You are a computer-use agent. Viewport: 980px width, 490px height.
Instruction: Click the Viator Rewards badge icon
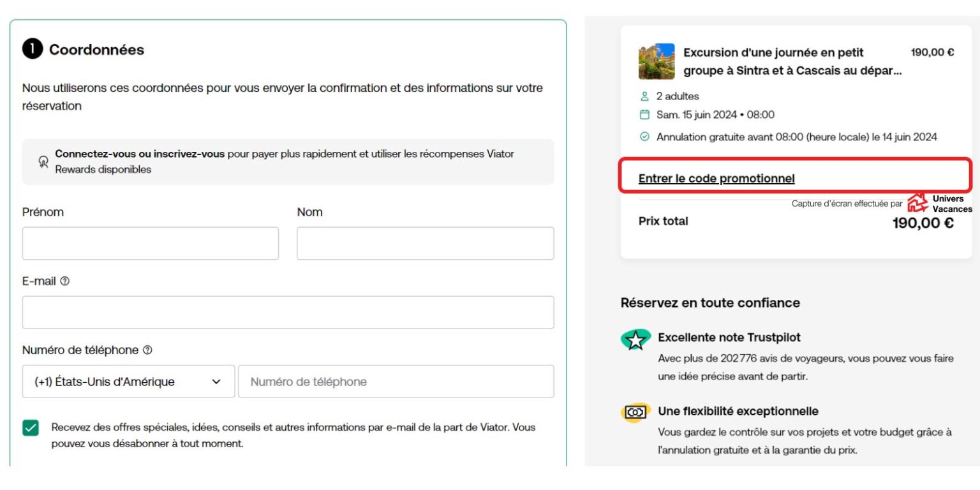pos(43,162)
